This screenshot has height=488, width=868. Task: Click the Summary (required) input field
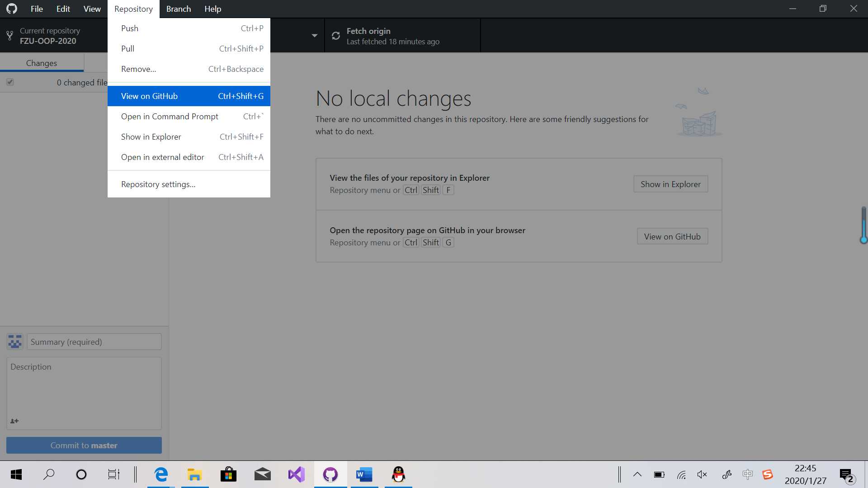tap(94, 342)
